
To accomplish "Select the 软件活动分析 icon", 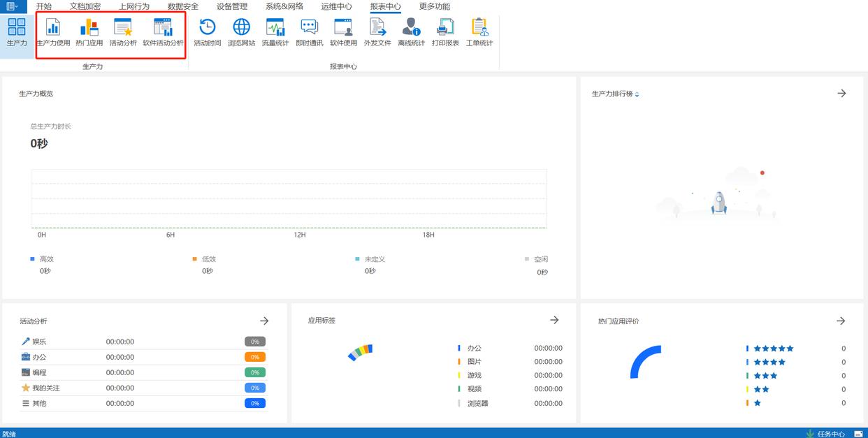I will point(163,33).
